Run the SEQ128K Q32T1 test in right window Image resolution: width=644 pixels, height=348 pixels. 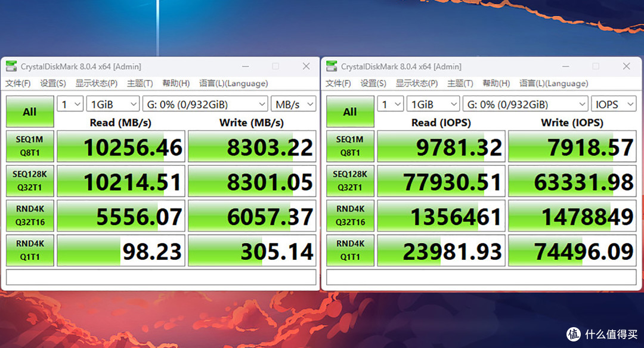349,181
